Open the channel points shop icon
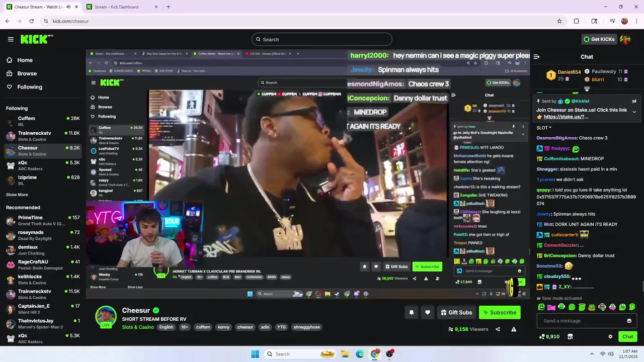This screenshot has height=362, width=644. [570, 336]
